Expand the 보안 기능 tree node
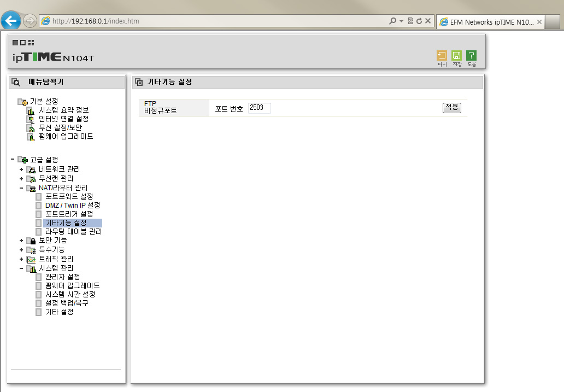This screenshot has height=392, width=564. pos(21,241)
